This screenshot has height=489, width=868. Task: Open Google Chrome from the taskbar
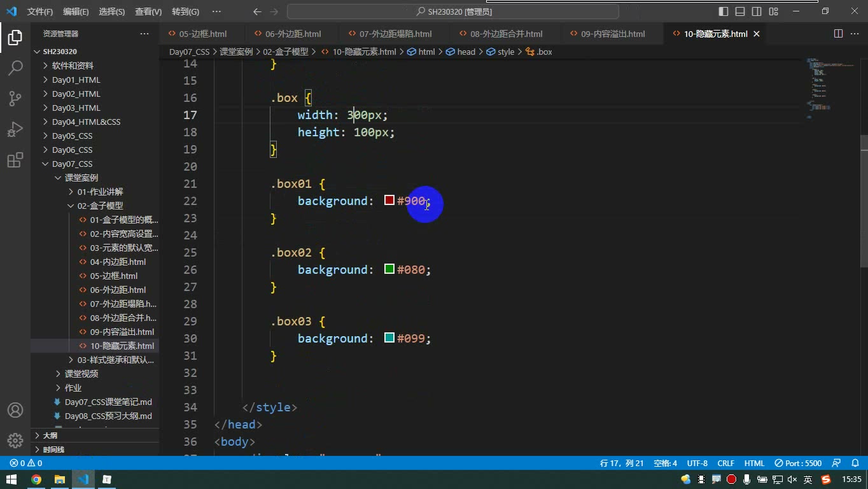coord(36,479)
